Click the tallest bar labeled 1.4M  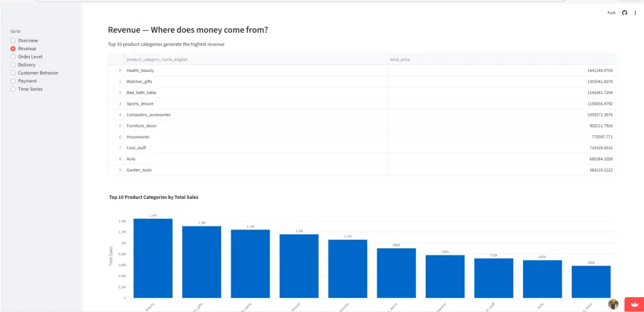(x=153, y=258)
